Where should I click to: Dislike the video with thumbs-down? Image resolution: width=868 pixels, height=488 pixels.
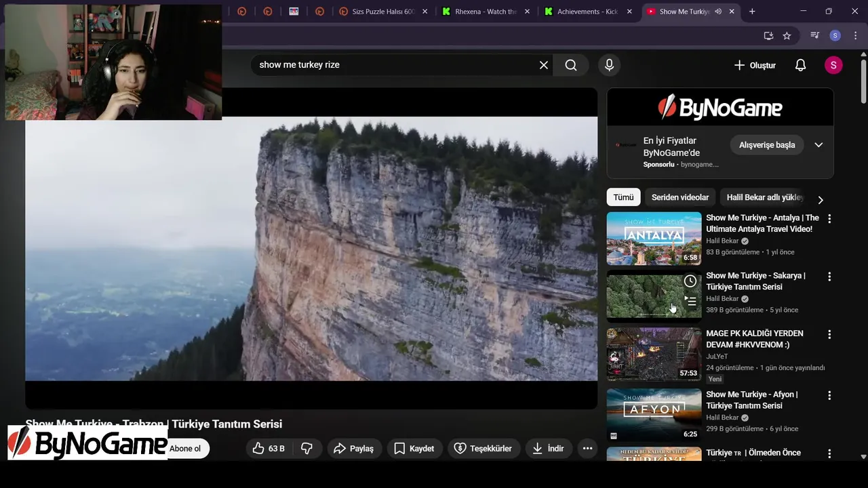(x=307, y=449)
